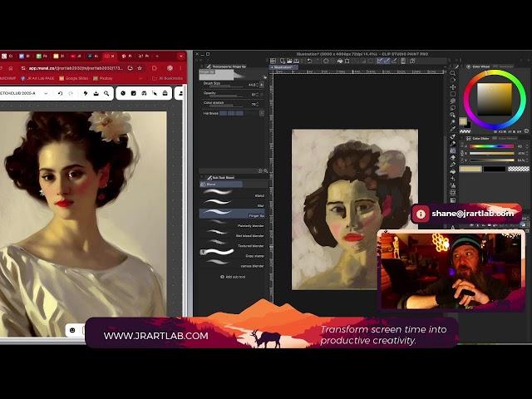Image resolution: width=532 pixels, height=399 pixels.
Task: Click the lightning bolt icon in Mural toolbar
Action: [86, 93]
